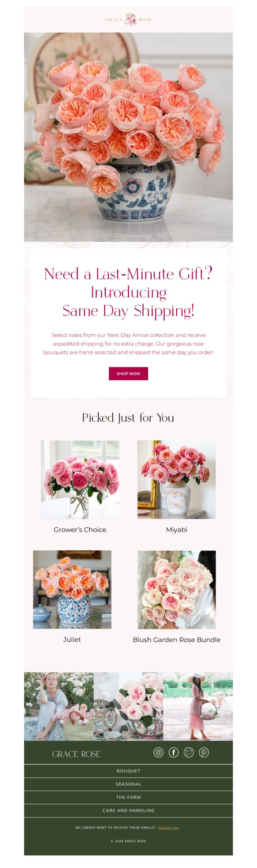
Task: Open the CARE AND HANDLING menu item
Action: click(128, 810)
